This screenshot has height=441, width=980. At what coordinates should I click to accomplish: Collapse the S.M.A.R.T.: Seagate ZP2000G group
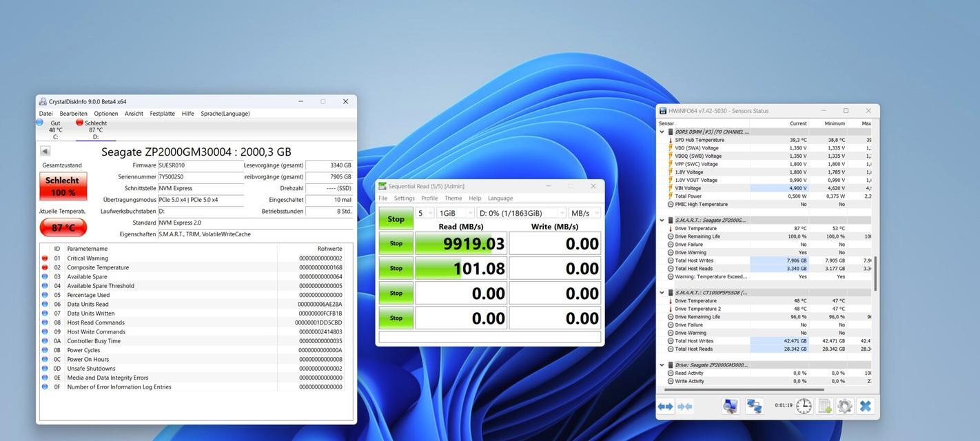tap(662, 220)
